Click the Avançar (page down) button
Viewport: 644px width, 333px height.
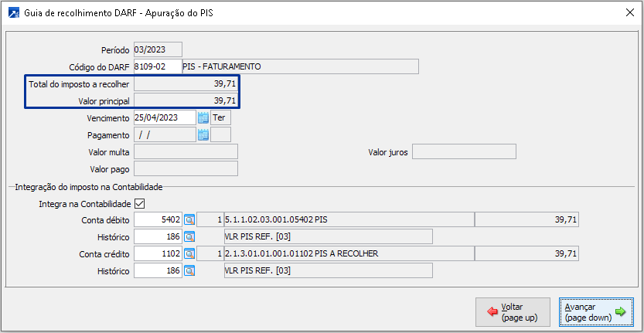click(x=595, y=312)
